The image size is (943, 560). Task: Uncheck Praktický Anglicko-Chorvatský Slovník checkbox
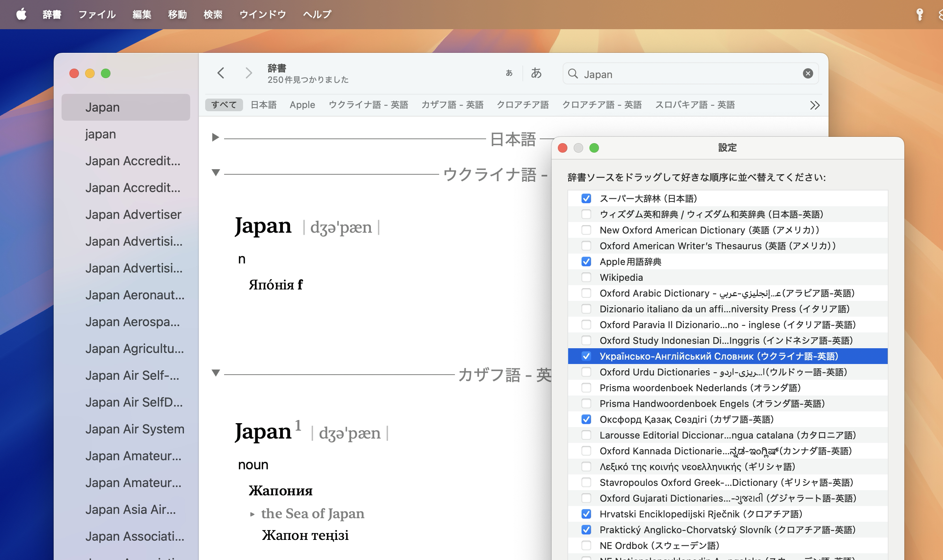coord(586,530)
